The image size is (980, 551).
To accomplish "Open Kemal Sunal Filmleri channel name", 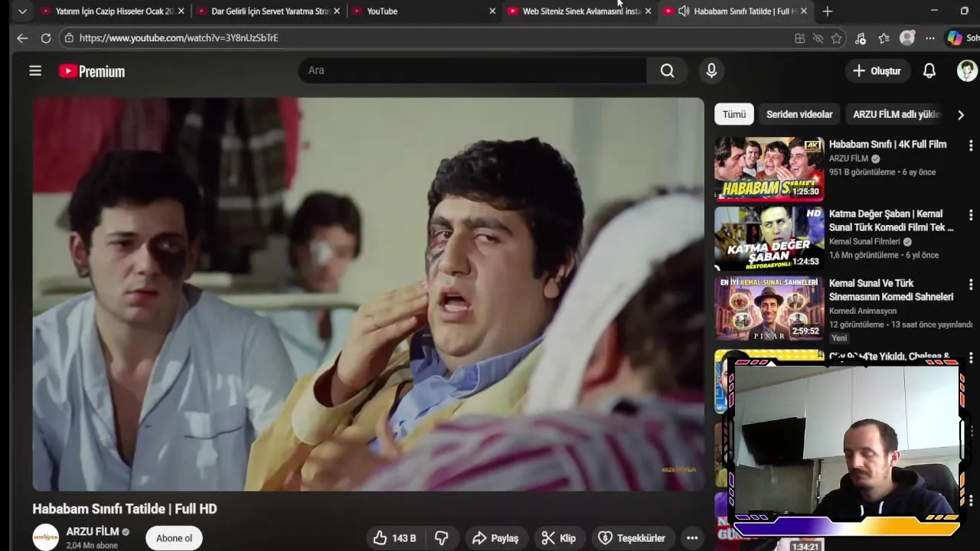I will 864,241.
